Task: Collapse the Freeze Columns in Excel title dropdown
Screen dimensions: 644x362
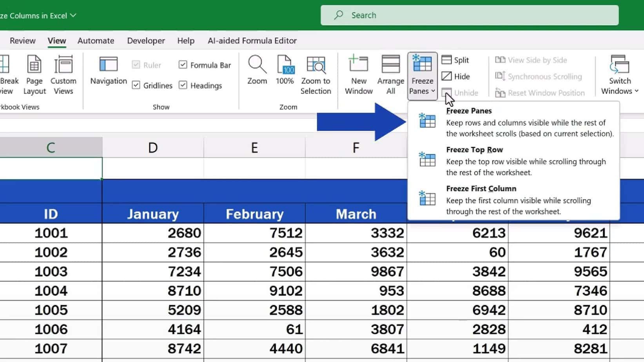Action: point(73,16)
